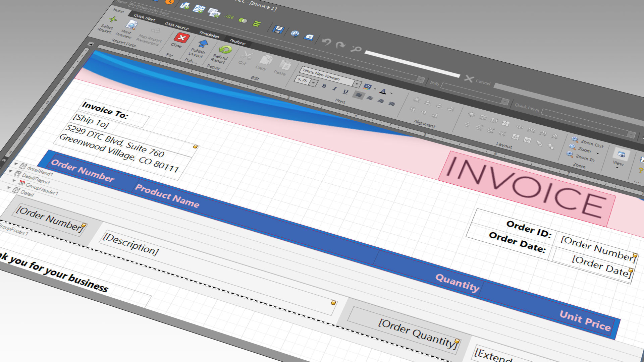
Task: Open the font color picker arrow
Action: 391,94
